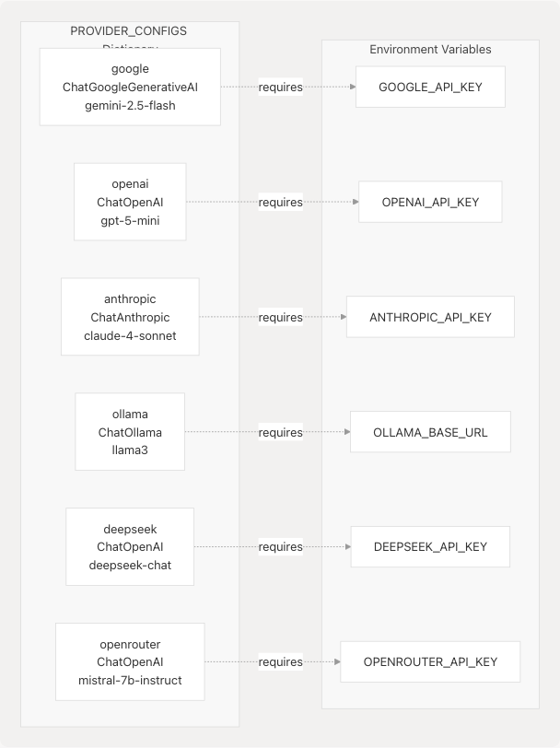Select the OLLAMA_BASE_URL variable box
Screen dimensions: 560x748
(x=430, y=432)
